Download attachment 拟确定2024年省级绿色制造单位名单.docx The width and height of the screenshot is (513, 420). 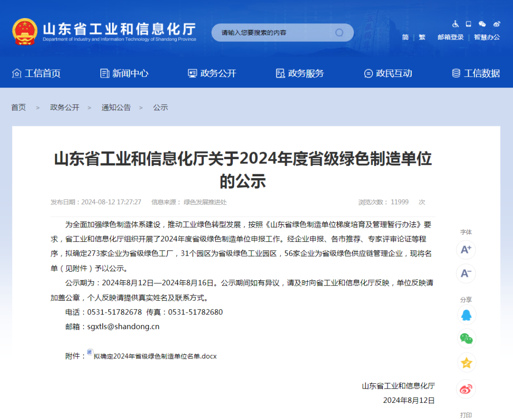point(155,356)
